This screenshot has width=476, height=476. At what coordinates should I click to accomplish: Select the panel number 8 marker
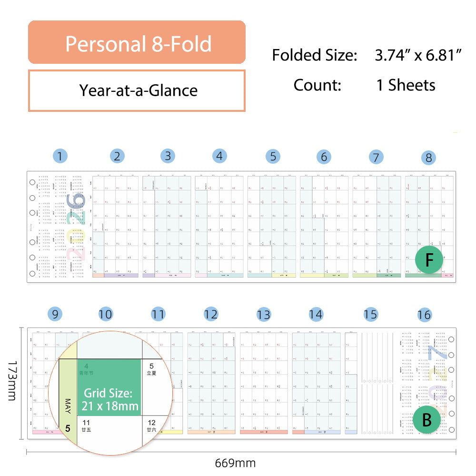click(428, 158)
